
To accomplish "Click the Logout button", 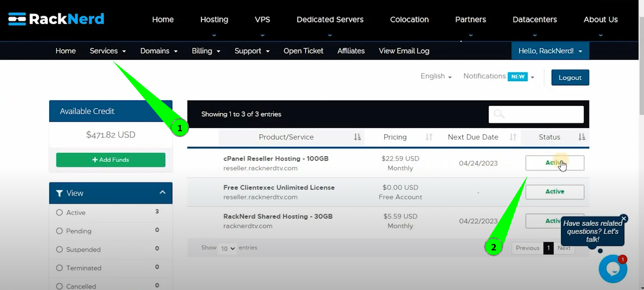I will pos(570,78).
